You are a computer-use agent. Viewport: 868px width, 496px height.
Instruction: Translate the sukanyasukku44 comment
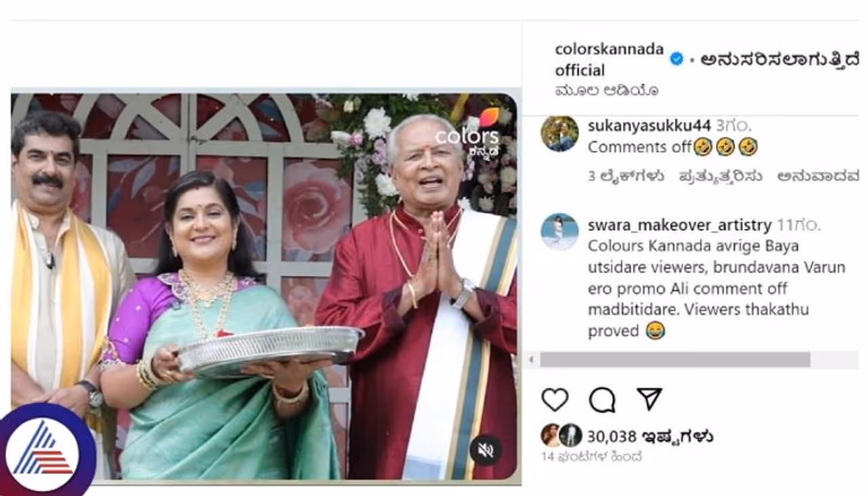click(x=818, y=176)
